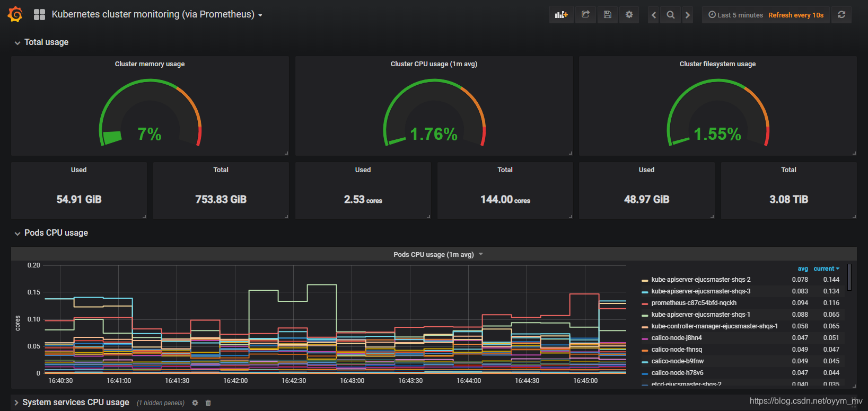
Task: Click the Refresh every 10s setting
Action: click(796, 15)
